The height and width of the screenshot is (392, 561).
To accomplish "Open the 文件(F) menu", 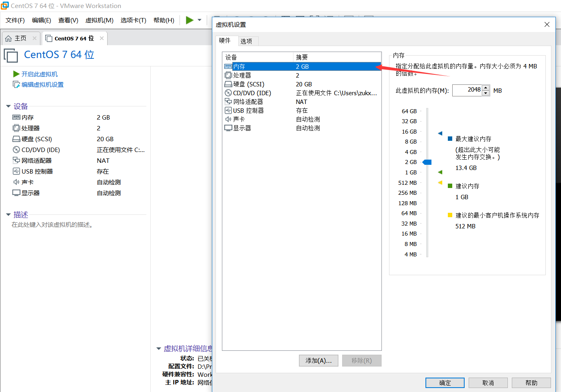I will click(x=15, y=20).
